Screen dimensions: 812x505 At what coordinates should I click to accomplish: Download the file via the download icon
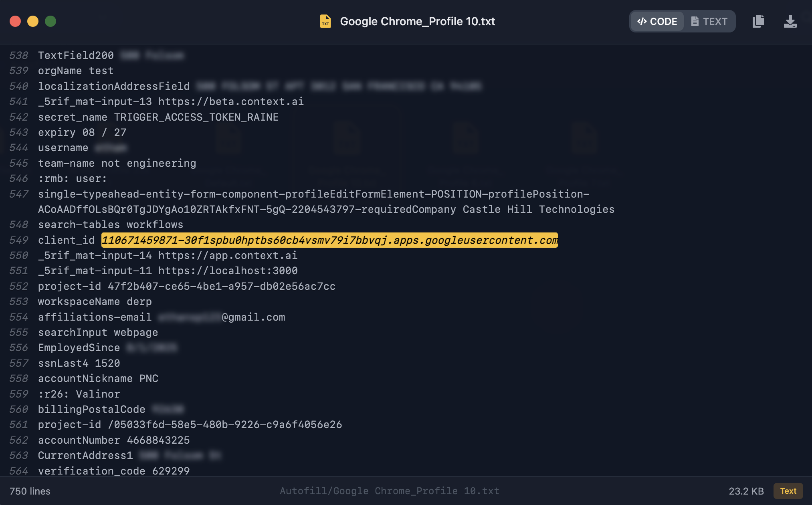tap(789, 21)
